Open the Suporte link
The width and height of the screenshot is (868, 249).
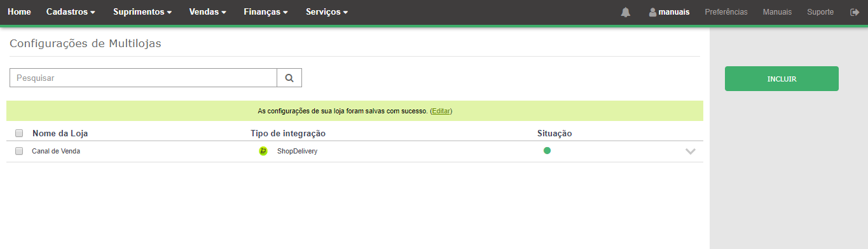tap(820, 12)
